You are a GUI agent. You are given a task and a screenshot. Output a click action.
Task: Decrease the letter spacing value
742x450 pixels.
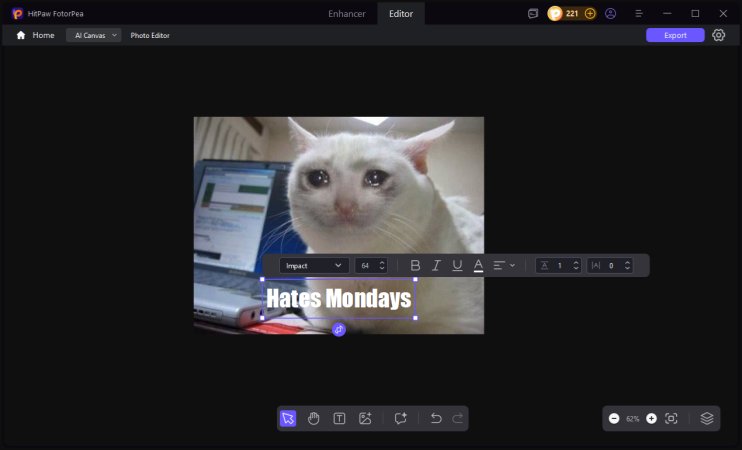[x=627, y=269]
